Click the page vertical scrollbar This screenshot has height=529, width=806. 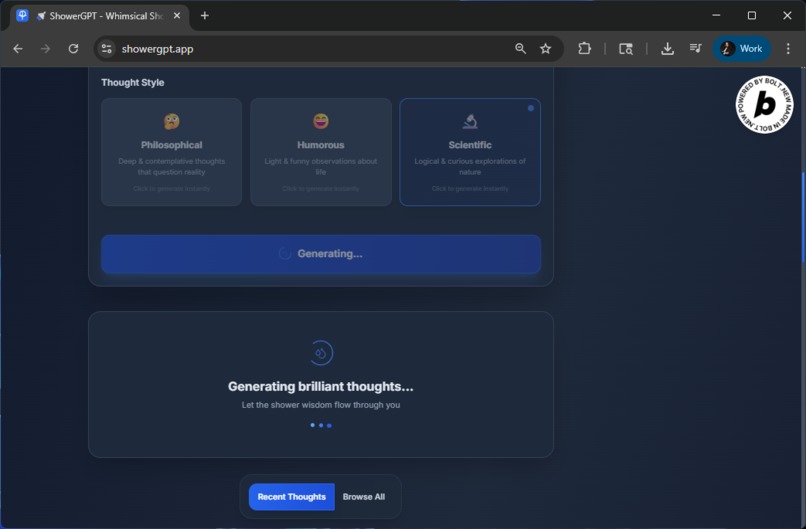[803, 218]
